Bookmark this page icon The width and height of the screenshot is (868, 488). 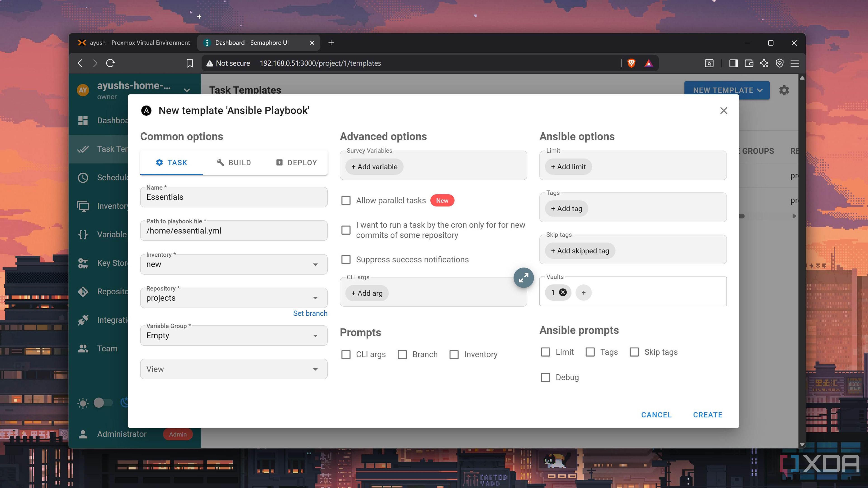pos(190,63)
